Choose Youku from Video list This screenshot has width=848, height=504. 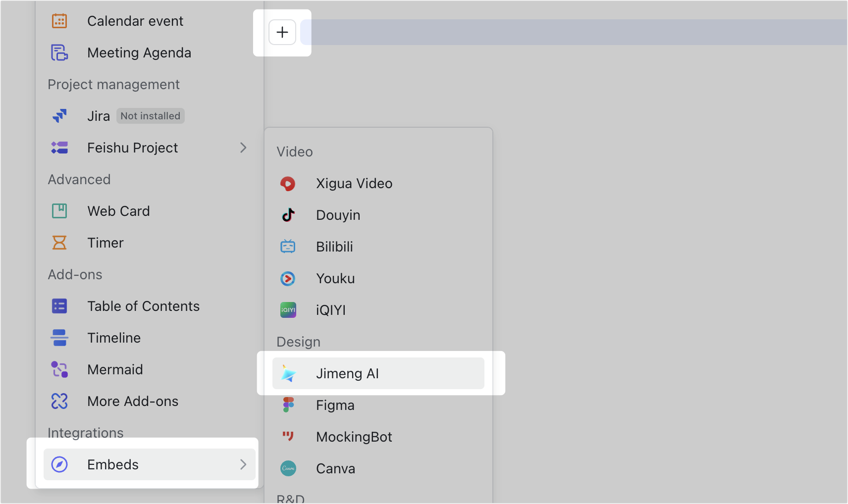(378, 278)
